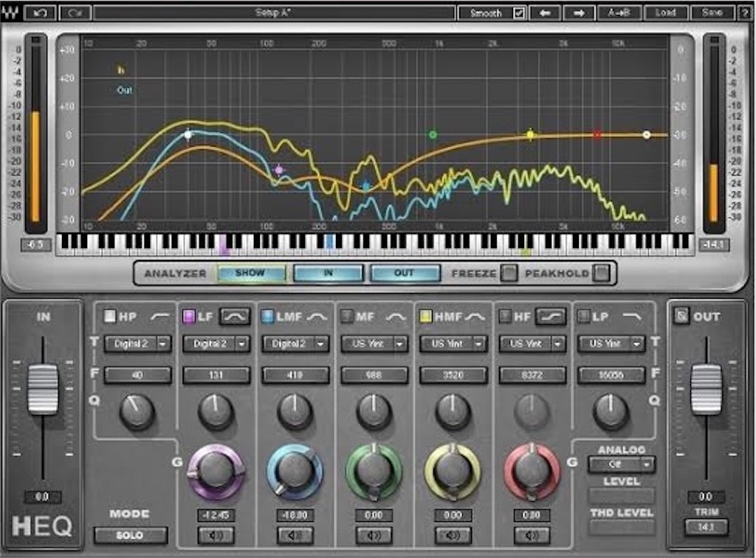
Task: Toggle the HP band on/off
Action: point(111,316)
